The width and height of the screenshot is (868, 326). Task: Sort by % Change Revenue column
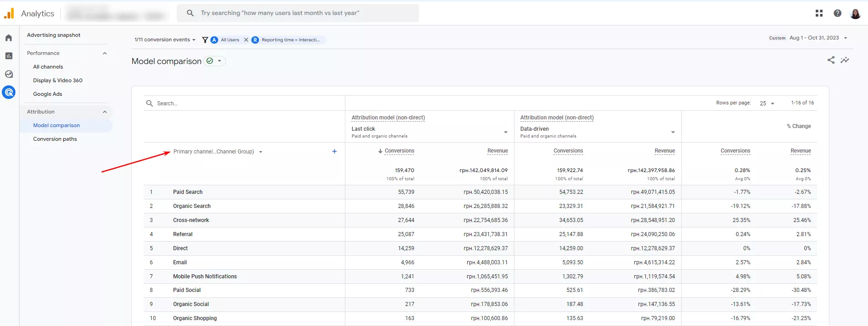801,151
